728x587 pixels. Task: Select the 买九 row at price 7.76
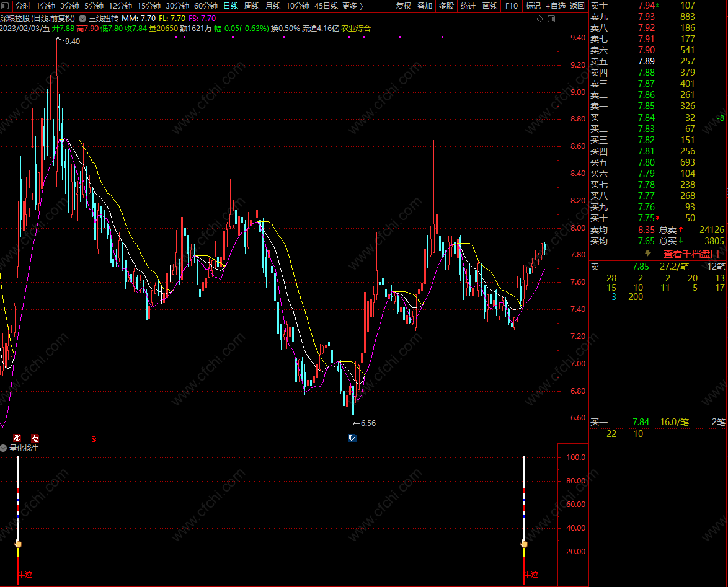pos(657,207)
